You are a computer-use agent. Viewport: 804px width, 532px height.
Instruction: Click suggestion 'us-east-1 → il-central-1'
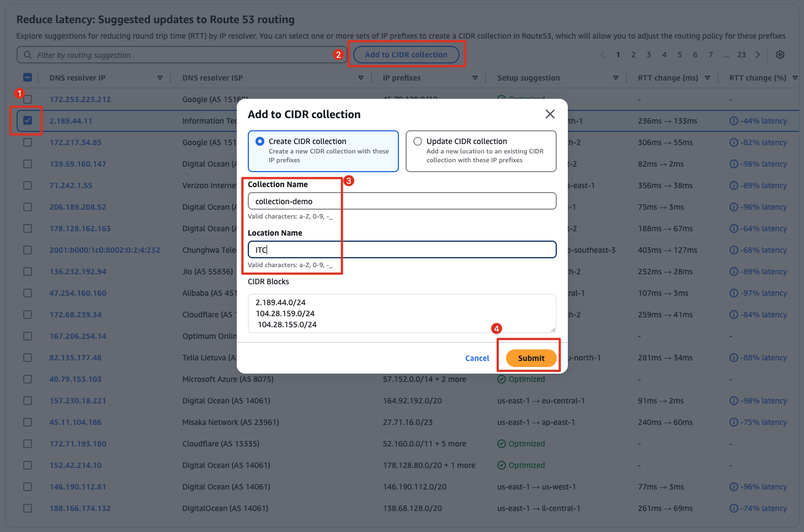[539, 508]
